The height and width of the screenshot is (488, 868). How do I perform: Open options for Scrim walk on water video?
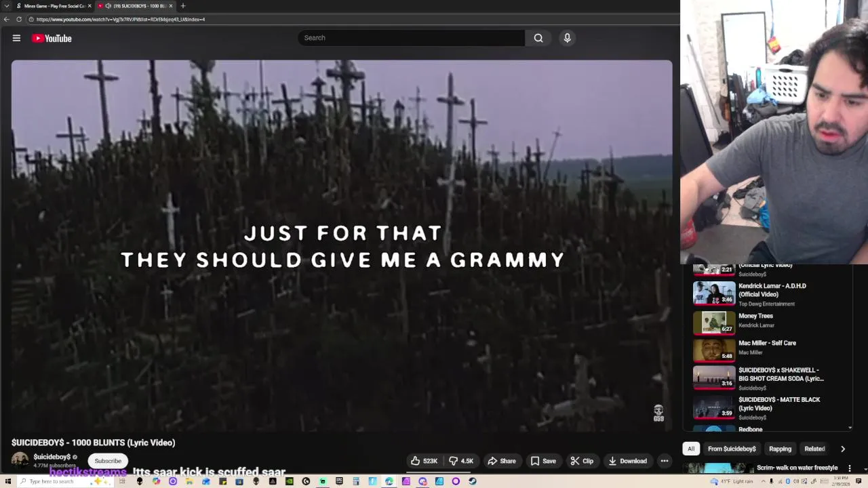850,468
